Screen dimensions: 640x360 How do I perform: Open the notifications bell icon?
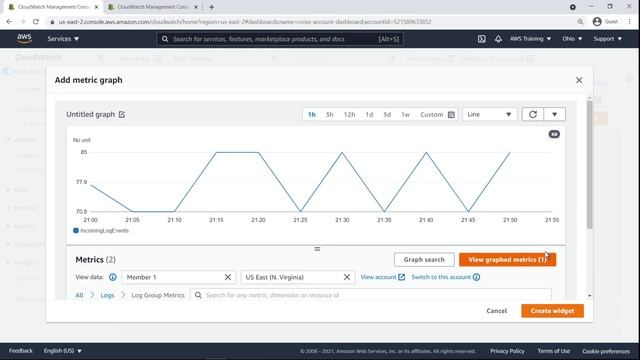[498, 39]
